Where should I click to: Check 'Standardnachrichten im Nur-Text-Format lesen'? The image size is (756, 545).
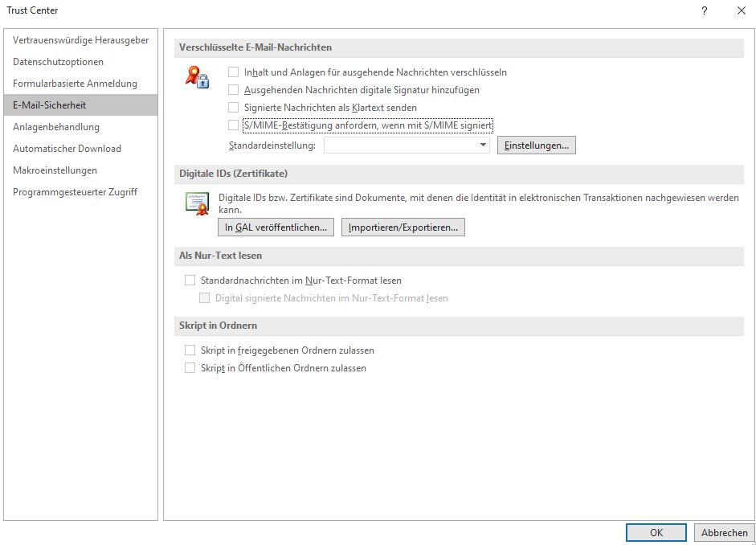pos(190,281)
